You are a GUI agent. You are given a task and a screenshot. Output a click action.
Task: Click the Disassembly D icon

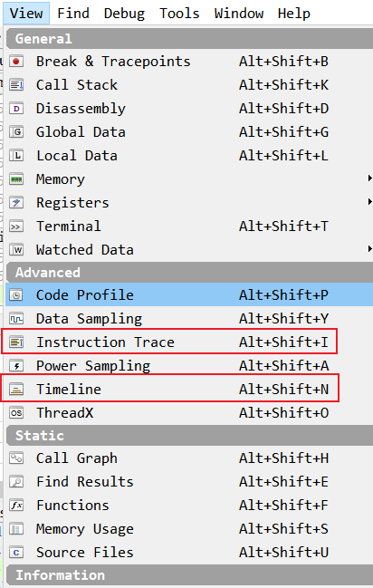pos(16,109)
